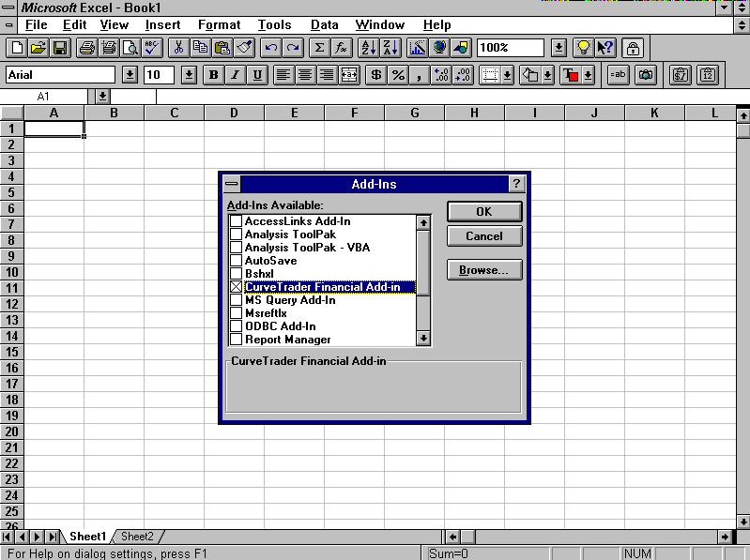
Task: Click OK in Add-Ins dialog
Action: click(484, 212)
